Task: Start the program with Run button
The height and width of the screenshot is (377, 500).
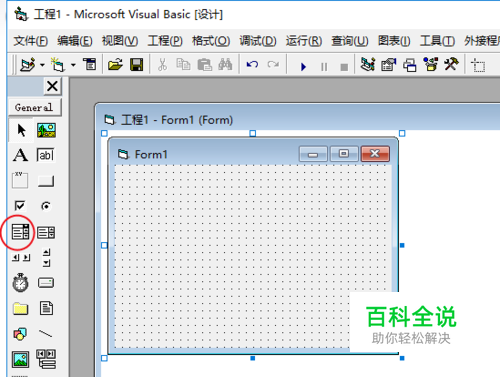Action: [303, 67]
